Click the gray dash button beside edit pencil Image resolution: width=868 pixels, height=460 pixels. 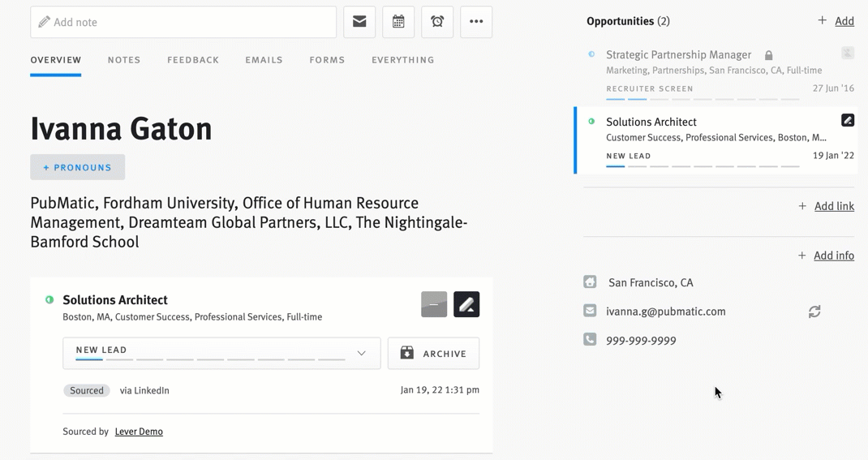pyautogui.click(x=434, y=304)
